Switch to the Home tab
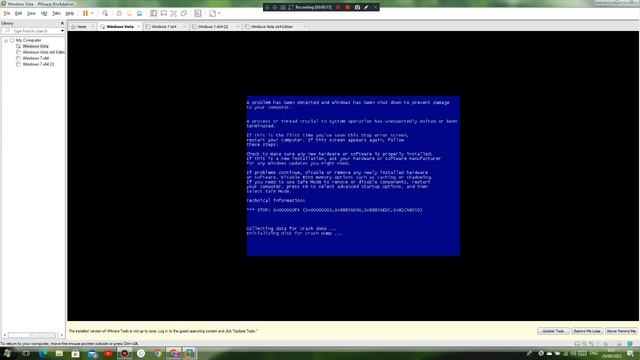 pyautogui.click(x=82, y=27)
